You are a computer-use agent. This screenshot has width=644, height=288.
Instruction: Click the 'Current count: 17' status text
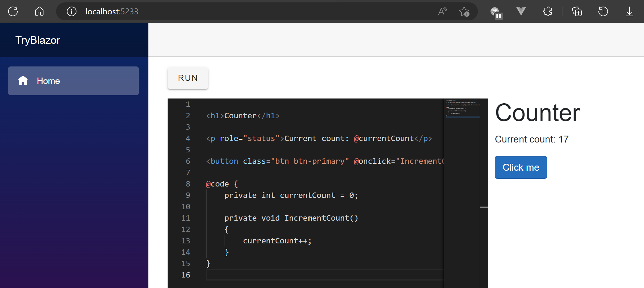coord(532,139)
